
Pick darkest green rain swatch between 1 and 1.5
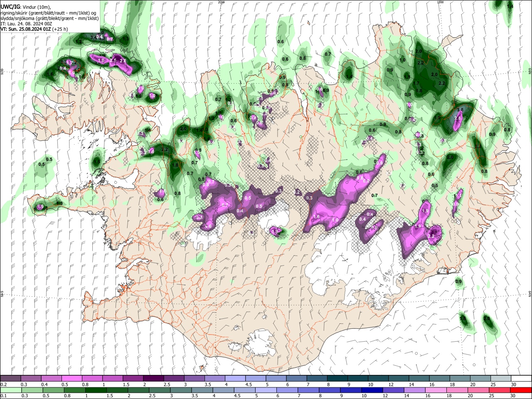[96, 390]
